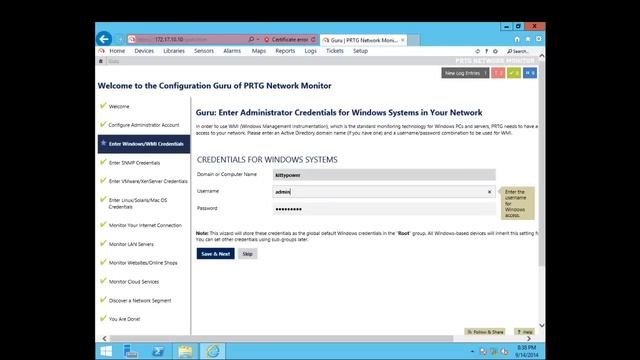Open IE favorites star icon
The height and width of the screenshot is (360, 640).
pyautogui.click(x=528, y=39)
